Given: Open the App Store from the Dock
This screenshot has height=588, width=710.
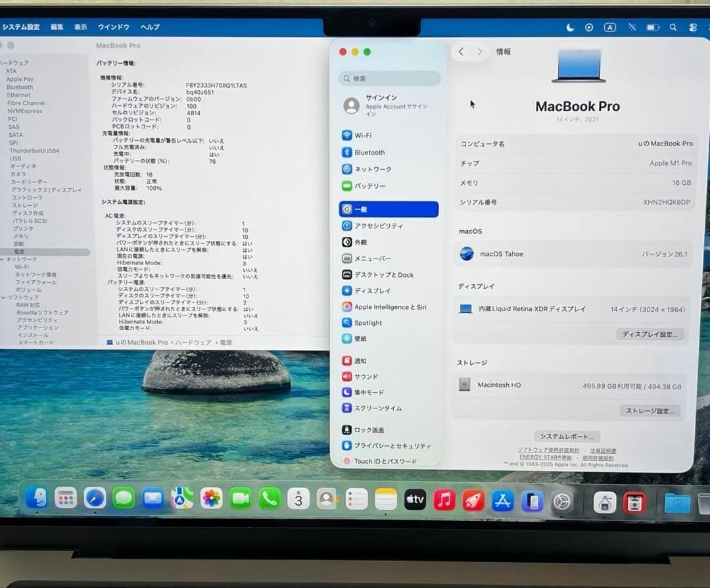Looking at the screenshot, I should [x=504, y=502].
